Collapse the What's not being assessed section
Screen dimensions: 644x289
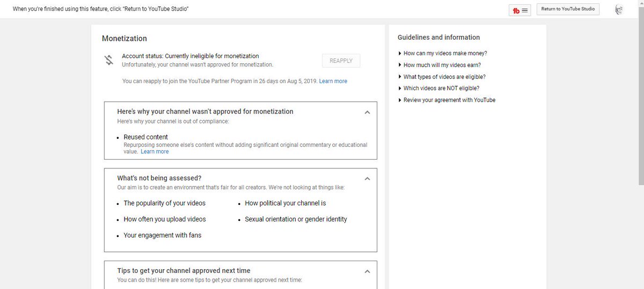[367, 179]
